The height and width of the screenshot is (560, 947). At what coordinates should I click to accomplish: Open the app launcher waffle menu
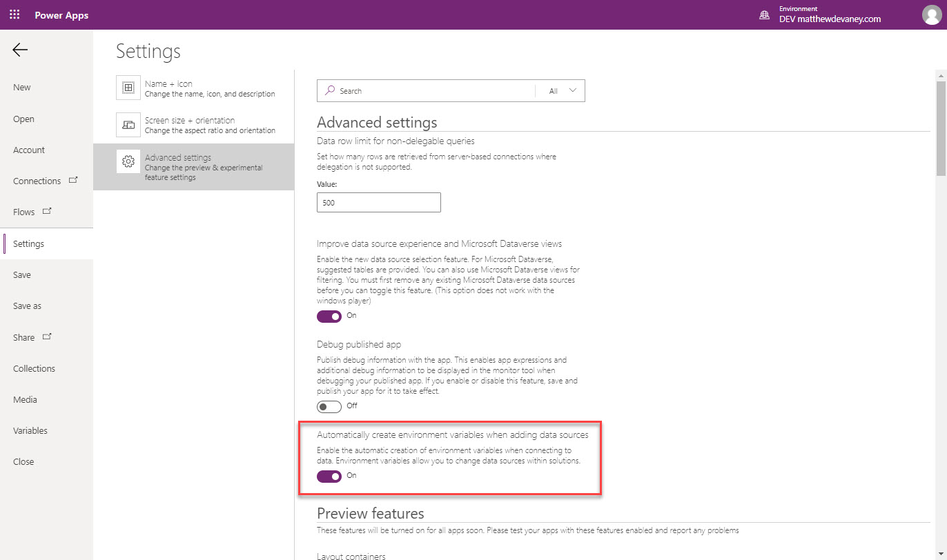pos(14,14)
